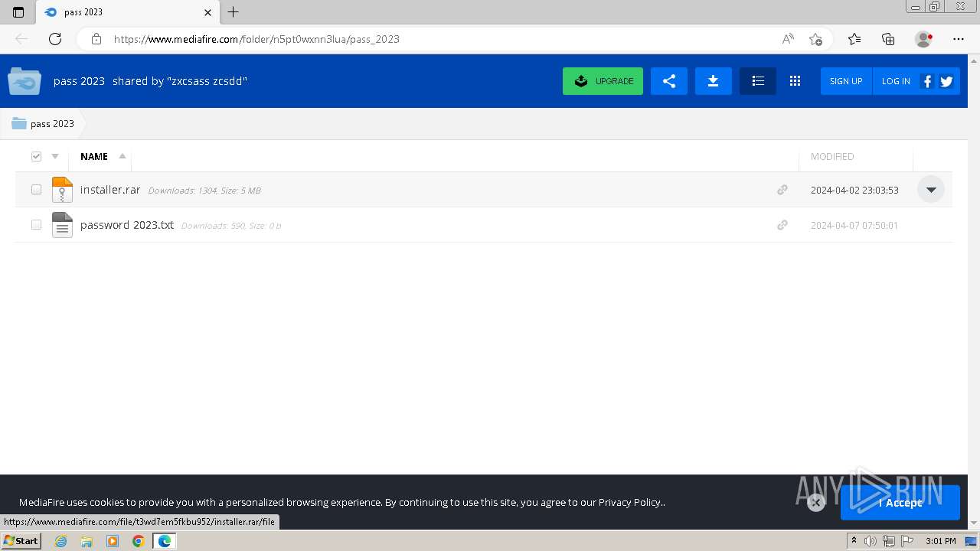Click the MediaFire folder logo icon
The height and width of the screenshot is (551, 980).
point(24,81)
